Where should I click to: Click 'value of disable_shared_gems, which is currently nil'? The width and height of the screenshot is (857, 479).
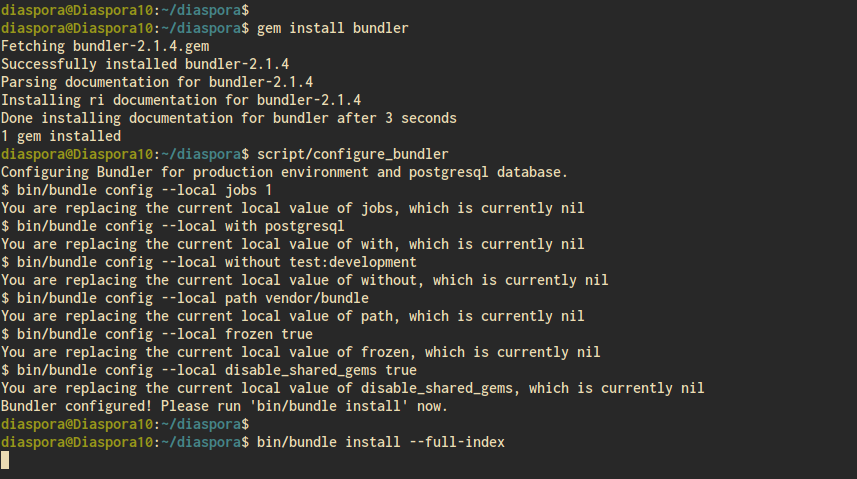point(496,389)
